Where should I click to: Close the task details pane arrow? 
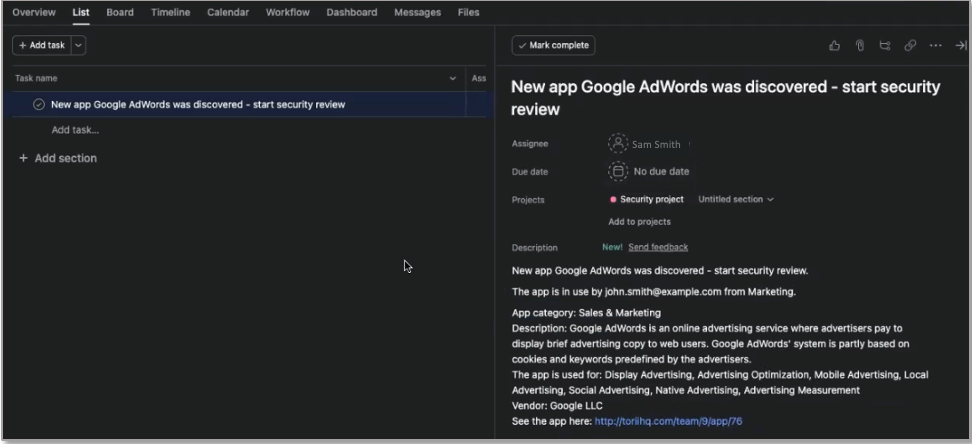(960, 45)
